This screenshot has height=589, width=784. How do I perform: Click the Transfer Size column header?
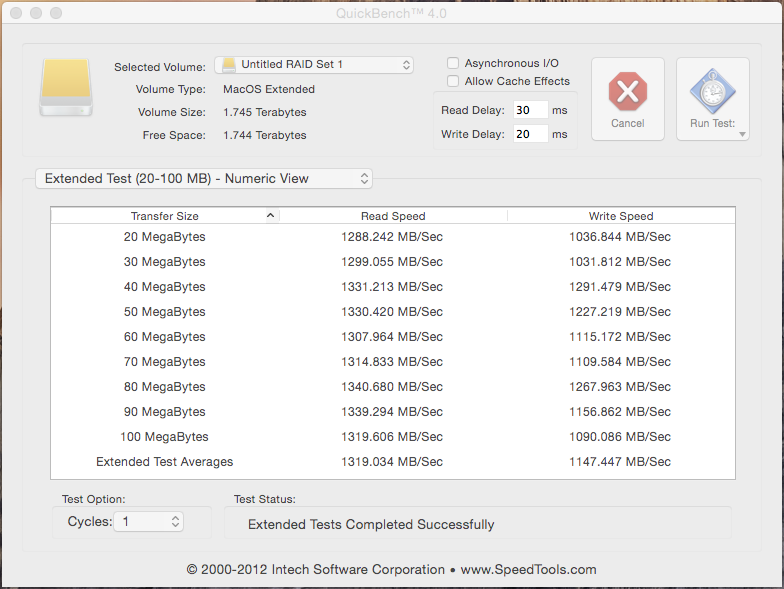coord(164,216)
